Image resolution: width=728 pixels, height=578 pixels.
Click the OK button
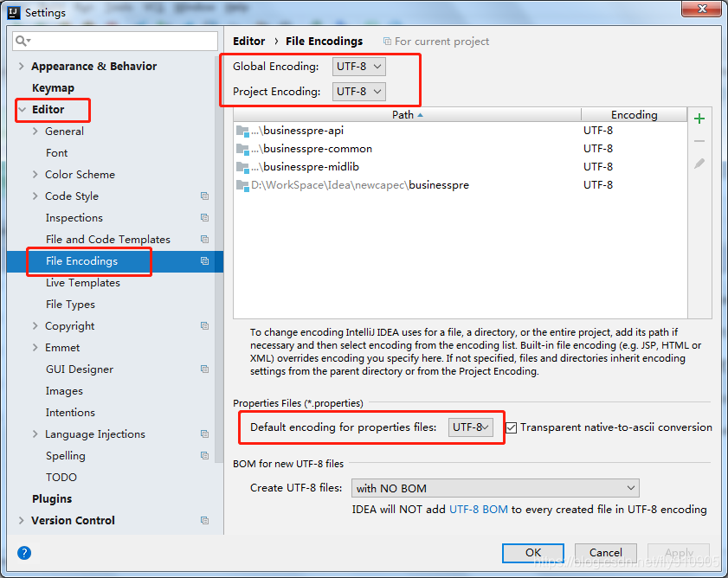pos(533,552)
